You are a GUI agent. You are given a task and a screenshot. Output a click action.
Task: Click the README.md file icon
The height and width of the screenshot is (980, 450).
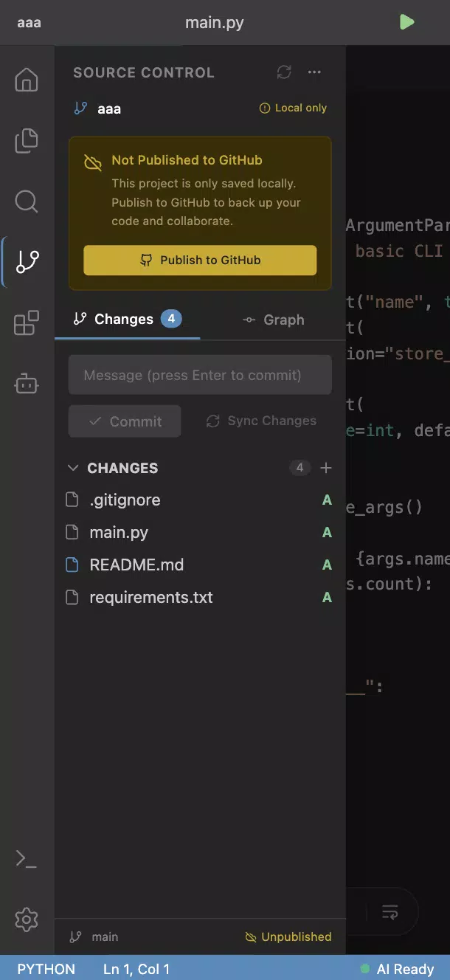pos(72,565)
